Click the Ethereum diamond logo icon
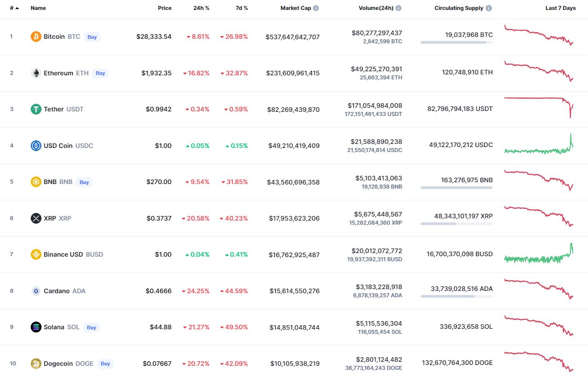The image size is (588, 378). click(x=36, y=73)
